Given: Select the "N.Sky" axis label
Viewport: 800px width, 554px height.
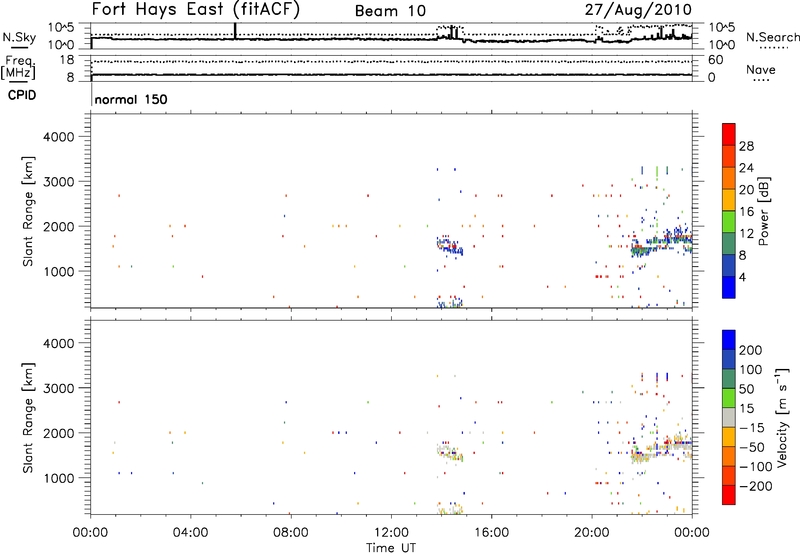Looking at the screenshot, I should point(19,37).
